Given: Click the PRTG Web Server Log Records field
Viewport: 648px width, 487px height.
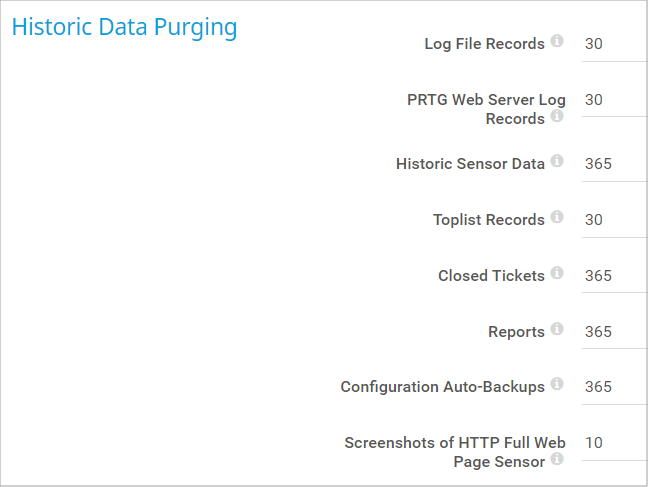Looking at the screenshot, I should click(x=614, y=100).
